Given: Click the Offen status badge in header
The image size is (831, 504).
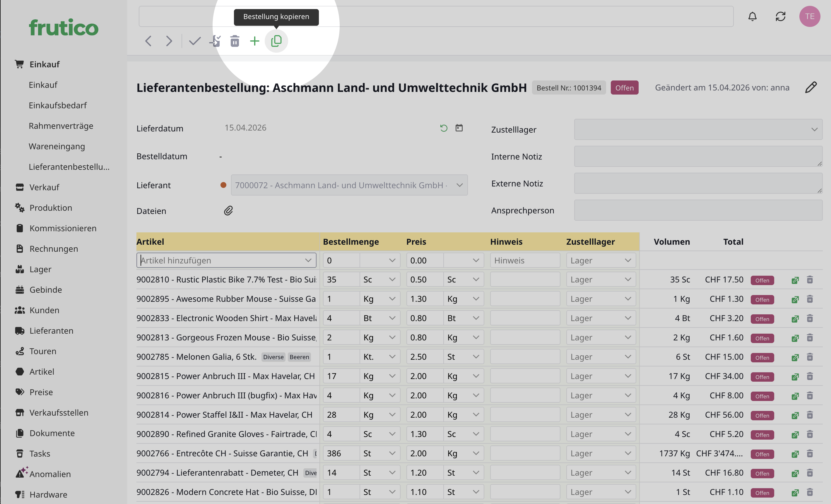Looking at the screenshot, I should tap(624, 88).
